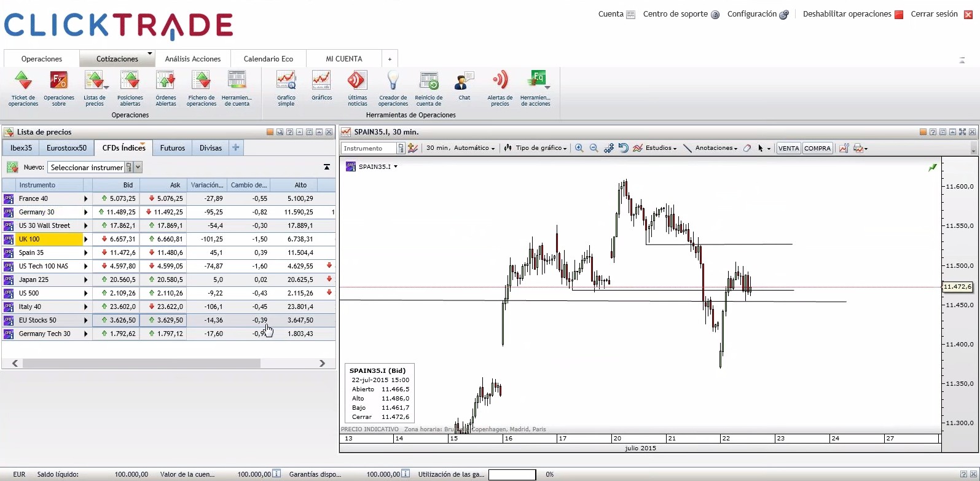Open the Gráfico simple tool
The height and width of the screenshot is (481, 980).
pos(286,88)
